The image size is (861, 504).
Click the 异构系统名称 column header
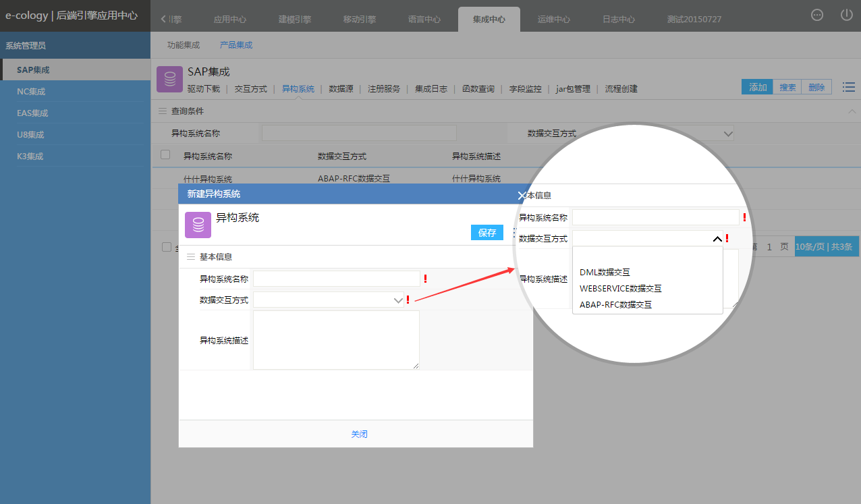point(208,156)
